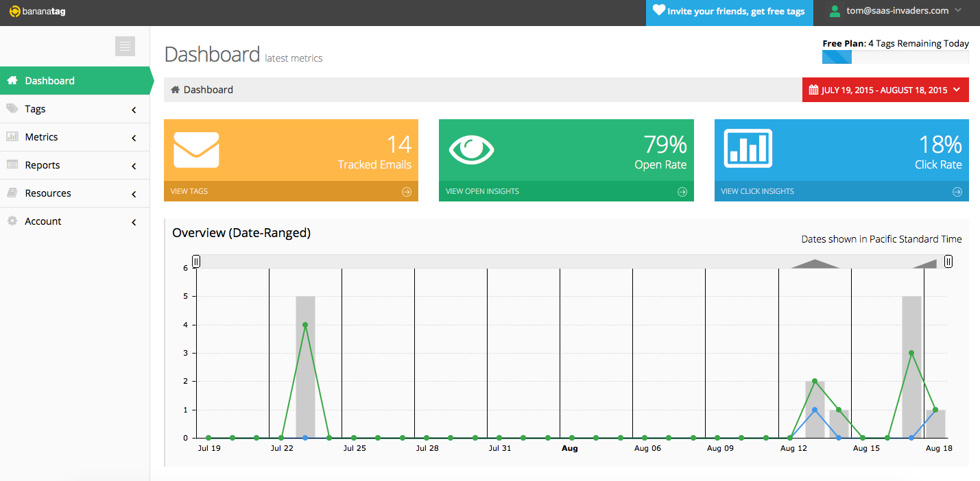Click the Resources book icon in sidebar
The width and height of the screenshot is (980, 481).
coord(12,193)
